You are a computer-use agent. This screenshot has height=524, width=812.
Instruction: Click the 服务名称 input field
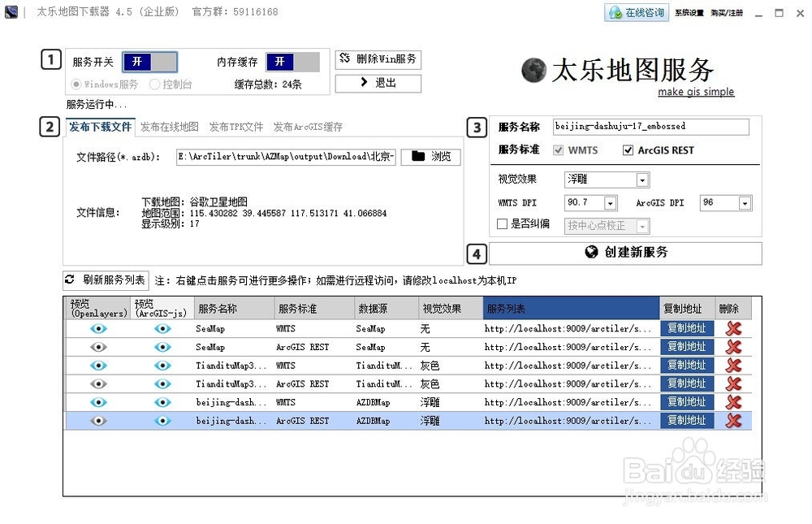click(x=651, y=127)
